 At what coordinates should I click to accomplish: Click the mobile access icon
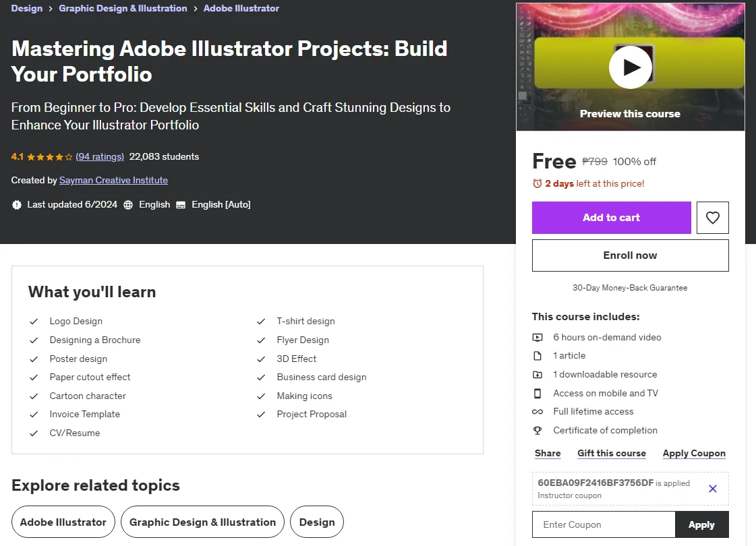(x=537, y=393)
